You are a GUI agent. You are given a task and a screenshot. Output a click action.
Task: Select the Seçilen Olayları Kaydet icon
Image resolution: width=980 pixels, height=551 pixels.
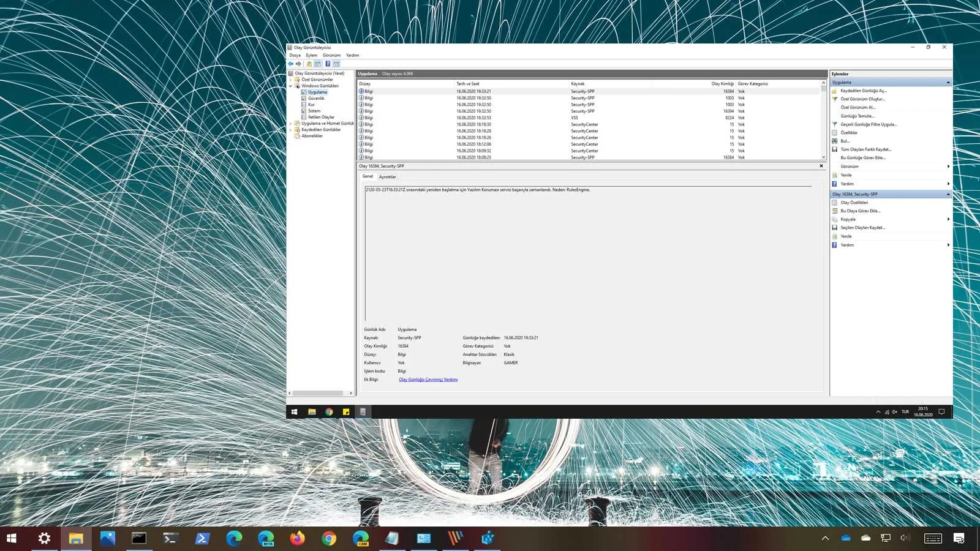click(835, 227)
